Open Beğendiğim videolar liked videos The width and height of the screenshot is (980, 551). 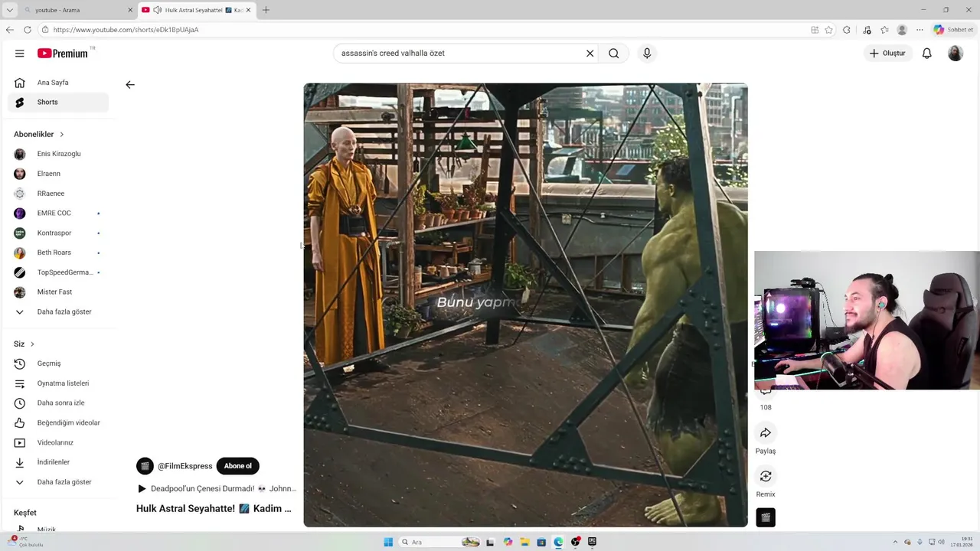coord(58,422)
